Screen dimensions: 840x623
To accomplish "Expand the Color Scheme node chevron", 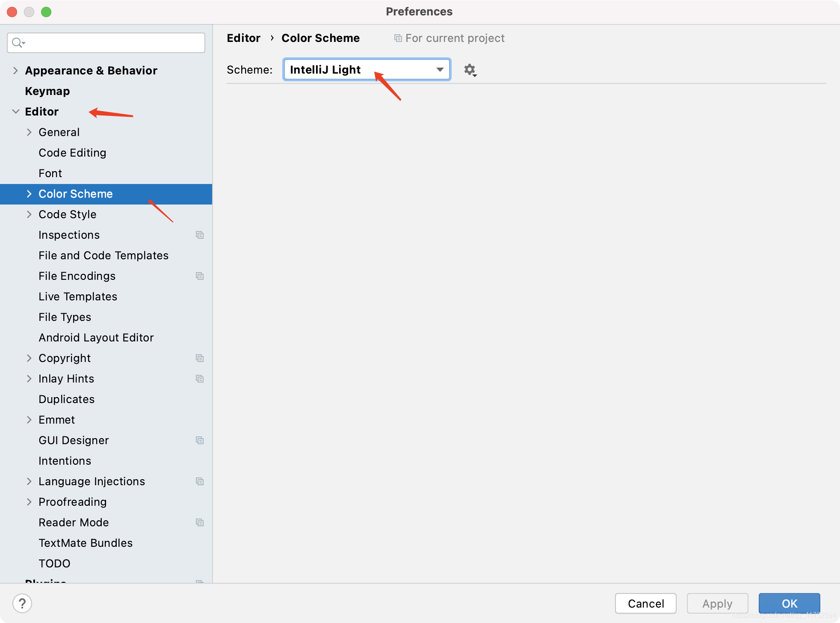I will coord(29,194).
